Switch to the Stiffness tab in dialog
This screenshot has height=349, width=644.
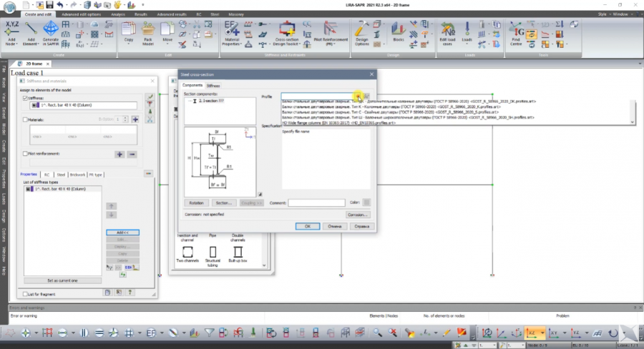(214, 85)
